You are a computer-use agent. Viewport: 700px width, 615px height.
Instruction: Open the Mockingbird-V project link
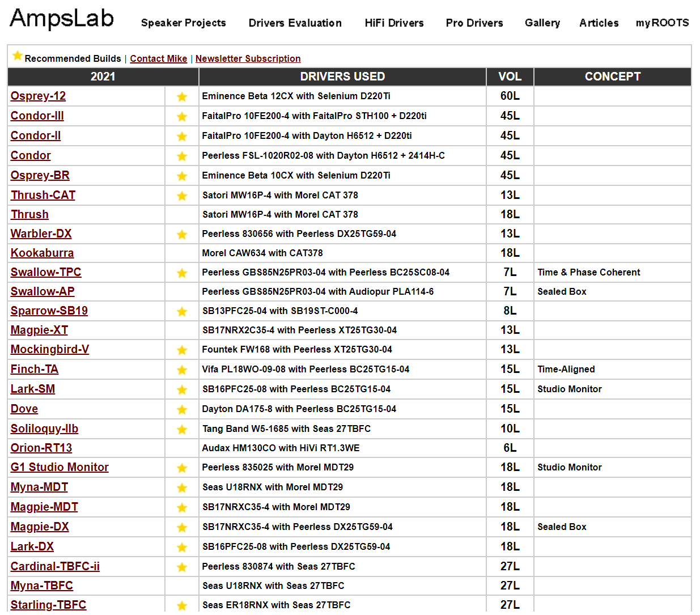50,349
